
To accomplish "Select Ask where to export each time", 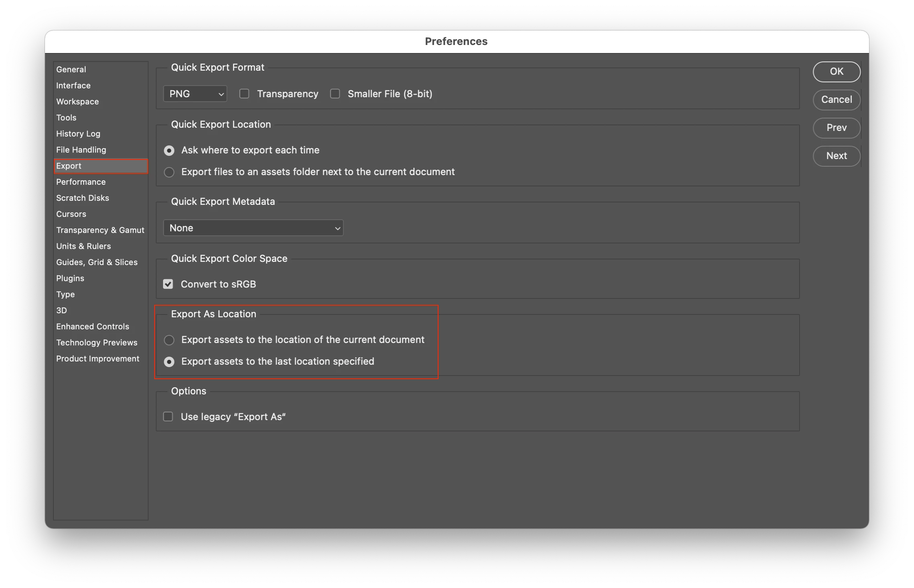I will (x=169, y=151).
